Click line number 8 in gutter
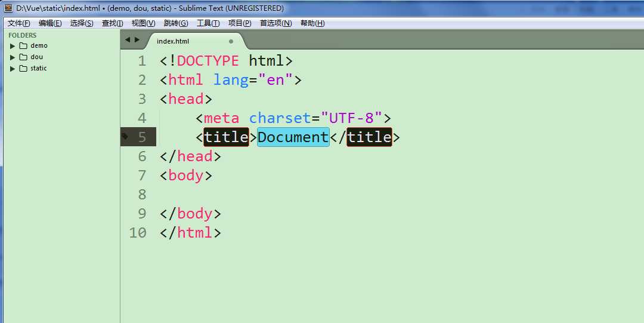This screenshot has height=323, width=644. pyautogui.click(x=142, y=194)
